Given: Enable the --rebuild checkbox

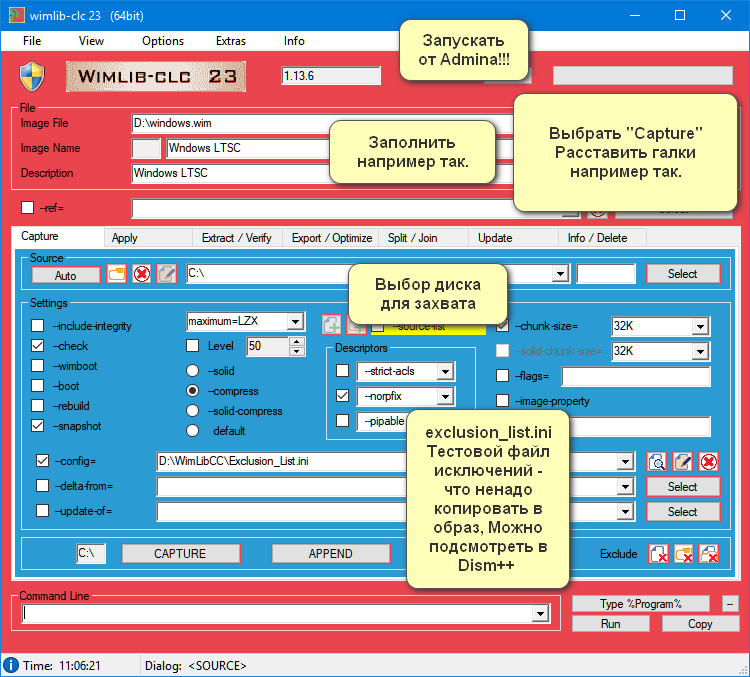Looking at the screenshot, I should (x=37, y=406).
